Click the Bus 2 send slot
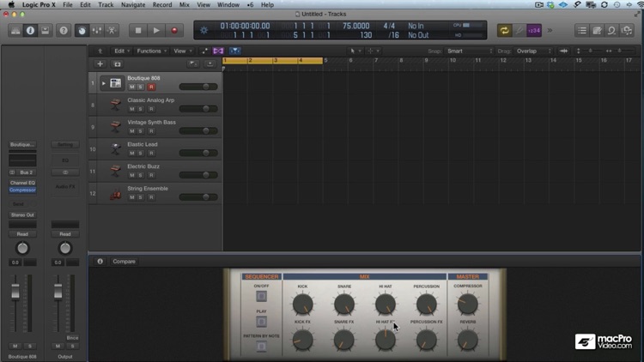This screenshot has height=362, width=644. (x=27, y=172)
